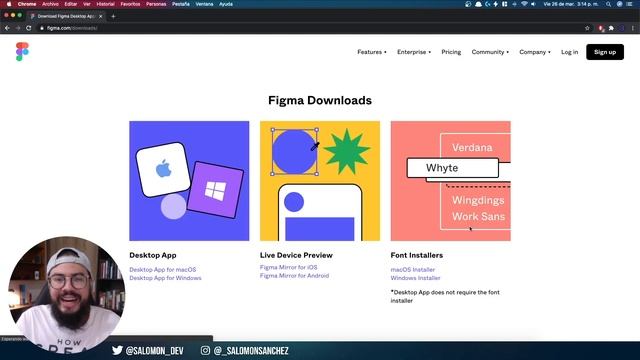Screen dimensions: 640x360
Task: Click the Live Device Preview section title
Action: [296, 255]
